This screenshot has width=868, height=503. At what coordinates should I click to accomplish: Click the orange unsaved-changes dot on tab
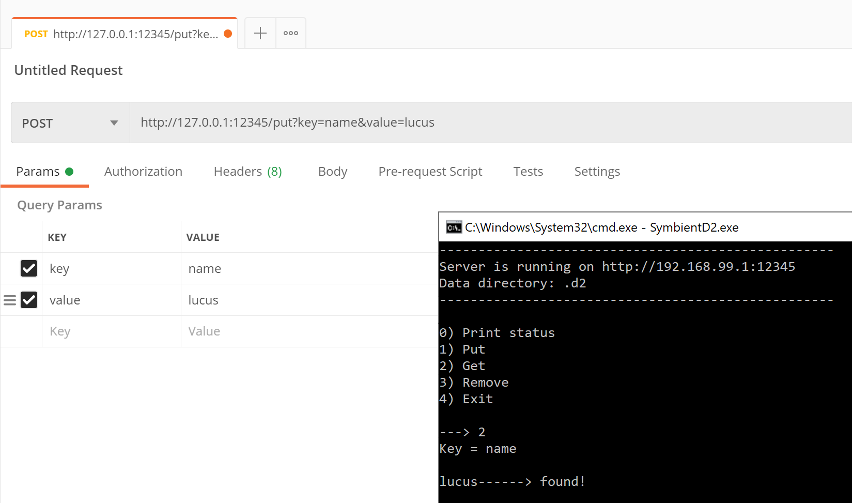[228, 34]
